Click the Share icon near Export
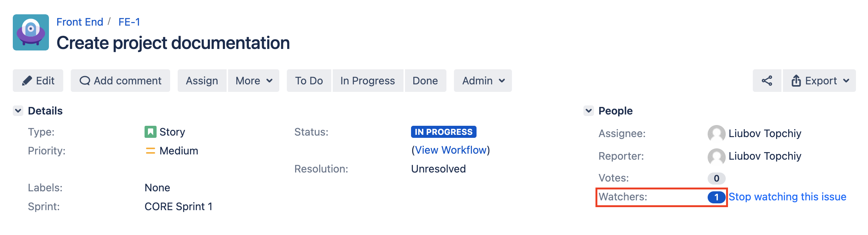 [x=767, y=80]
